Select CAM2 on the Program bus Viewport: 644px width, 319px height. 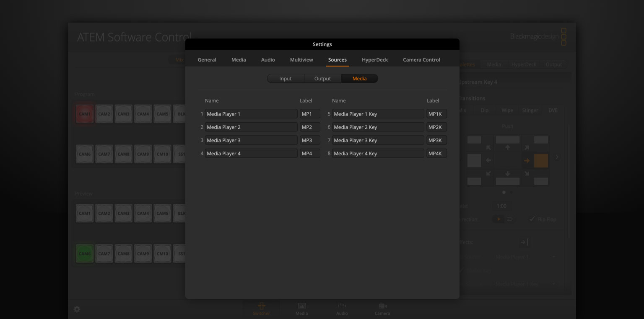pos(104,114)
